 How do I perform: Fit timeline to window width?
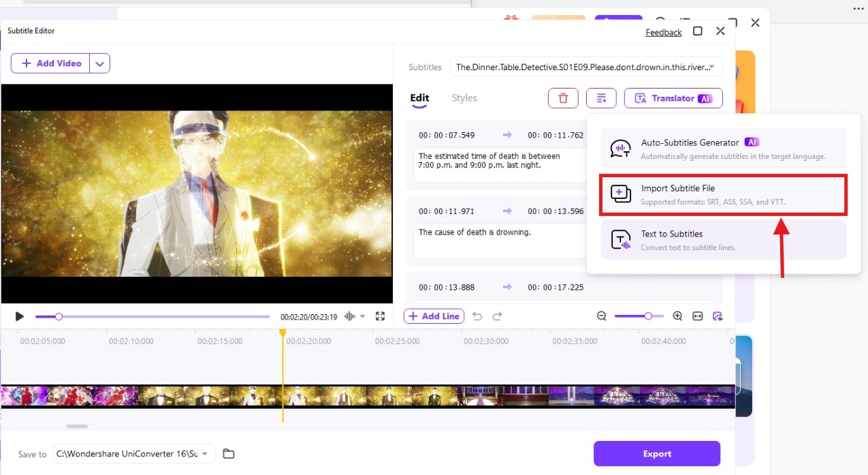698,316
